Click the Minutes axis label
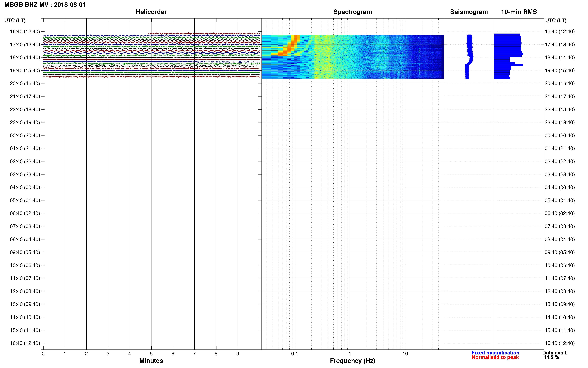Screen dimensions: 588x368 pos(151,360)
